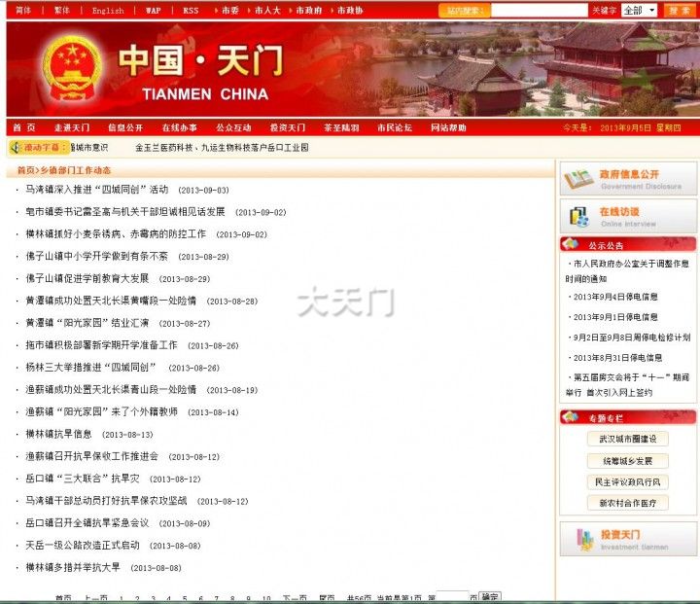
Task: Open the 信息公开 navigation menu
Action: [125, 128]
